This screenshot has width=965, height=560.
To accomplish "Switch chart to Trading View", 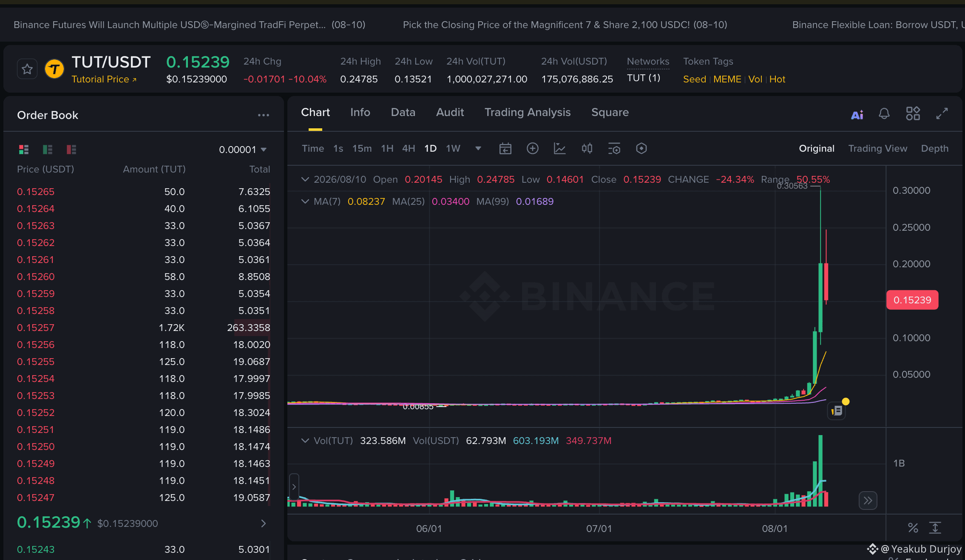I will pyautogui.click(x=878, y=148).
